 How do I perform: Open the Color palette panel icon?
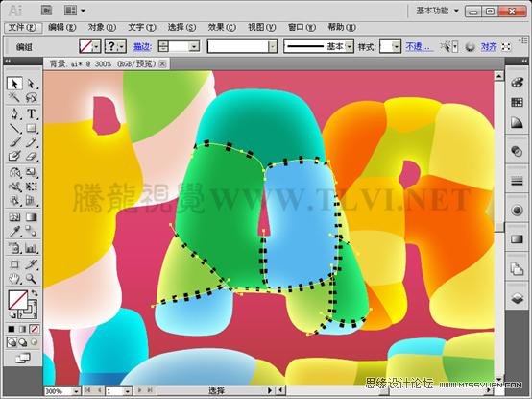pos(517,82)
